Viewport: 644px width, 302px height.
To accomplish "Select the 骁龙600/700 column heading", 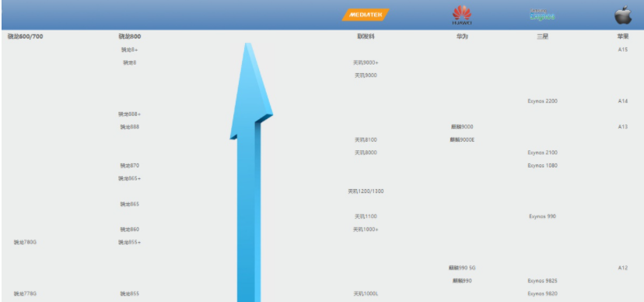I will pos(25,37).
